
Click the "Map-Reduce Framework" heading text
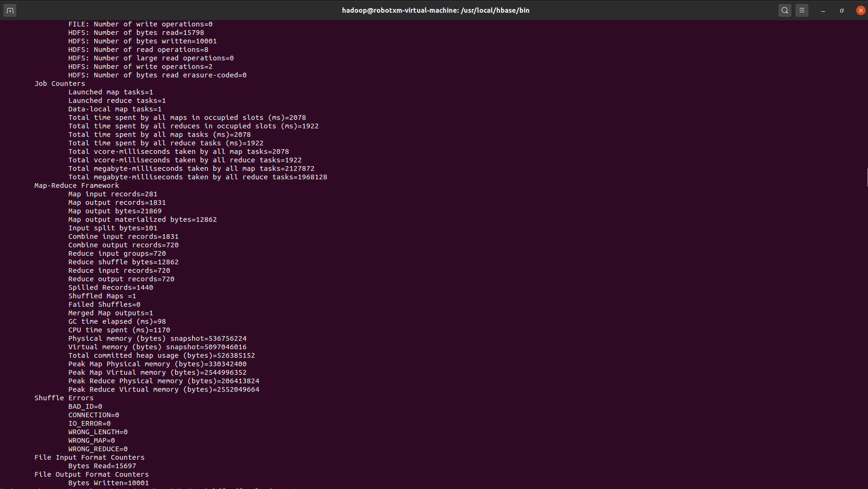pos(76,185)
